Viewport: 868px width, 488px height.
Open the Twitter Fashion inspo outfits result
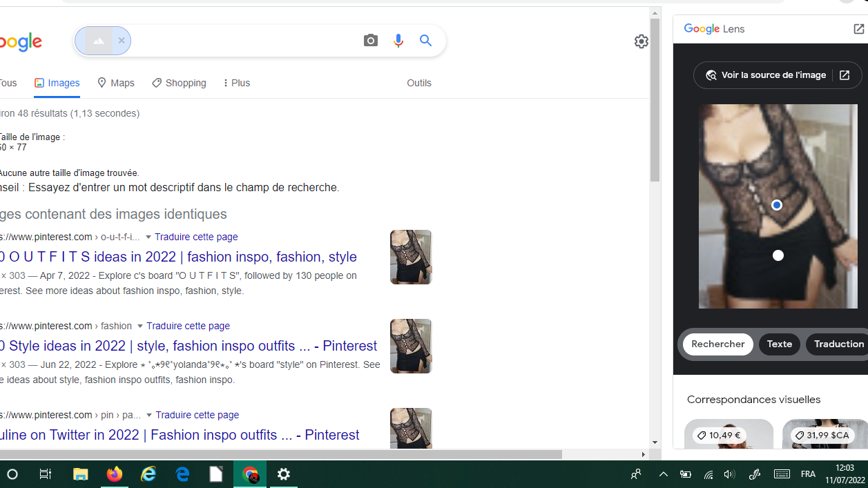(180, 435)
